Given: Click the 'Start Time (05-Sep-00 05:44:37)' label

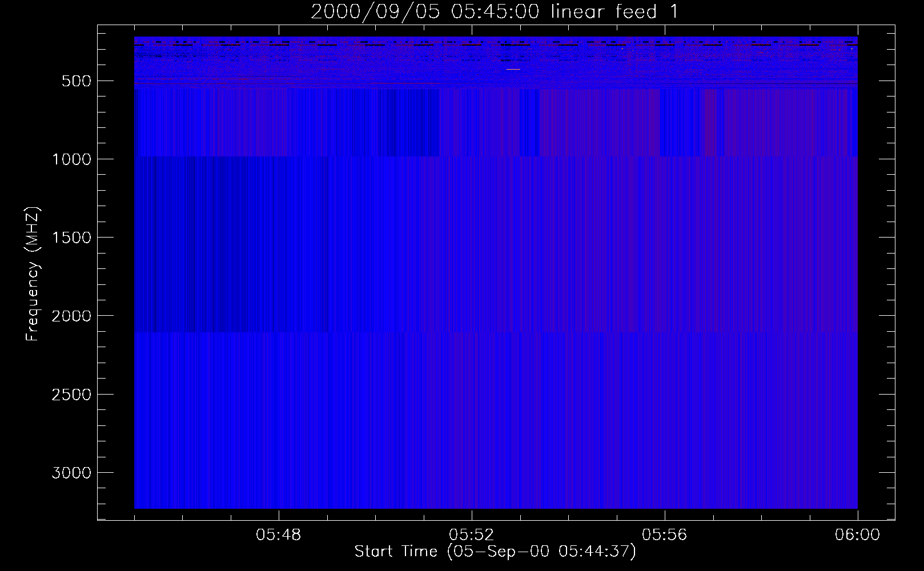Looking at the screenshot, I should pos(495,552).
